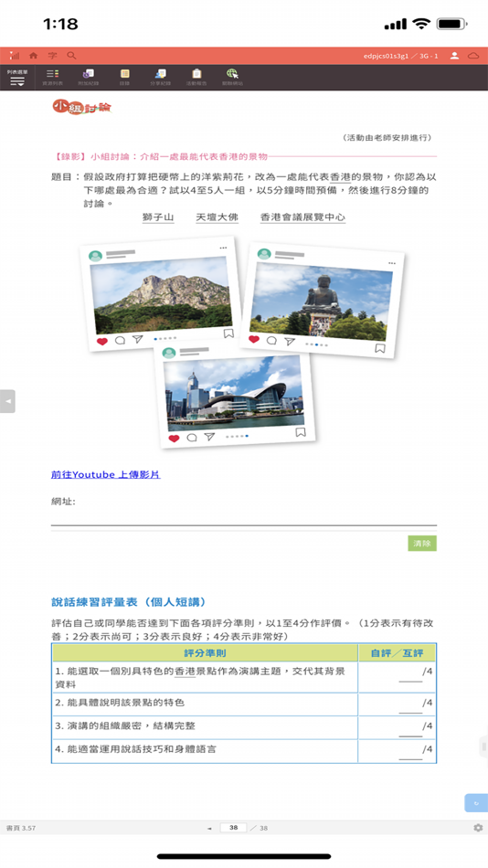Click the 小組討論 logo heading
This screenshot has height=868, width=488.
point(82,107)
